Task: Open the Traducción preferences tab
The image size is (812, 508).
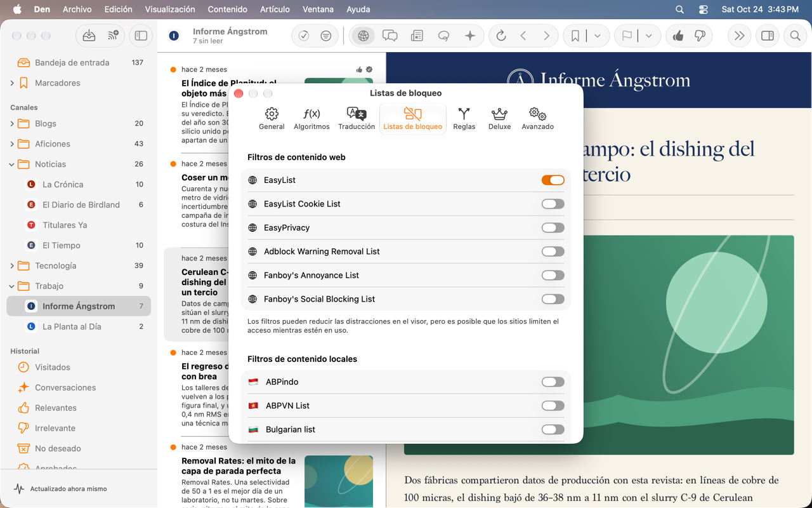Action: [x=357, y=119]
